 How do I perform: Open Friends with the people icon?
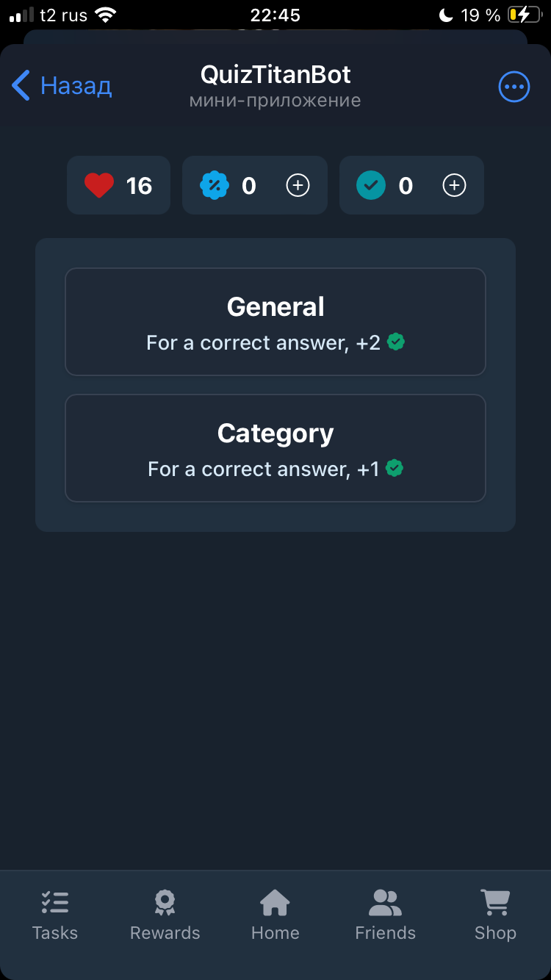pos(385,902)
